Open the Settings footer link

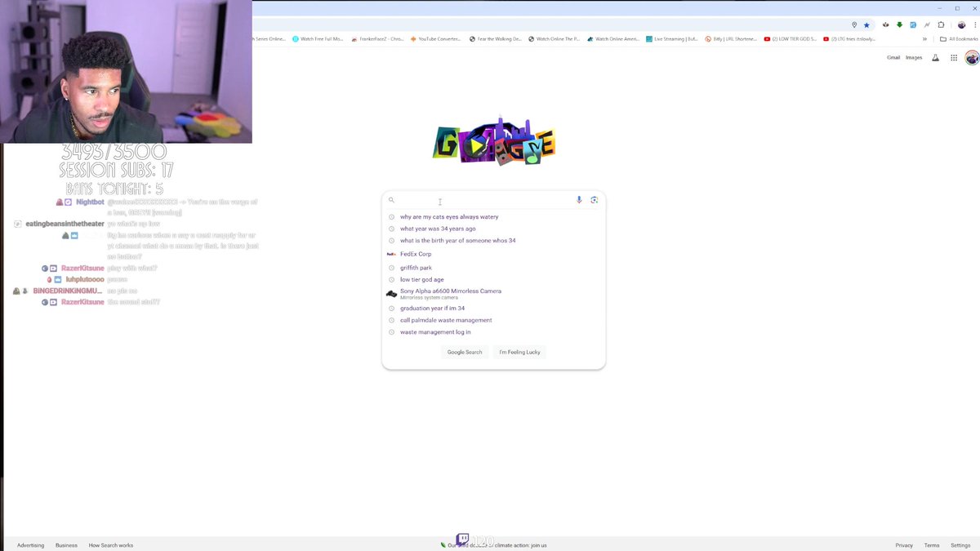pos(960,545)
